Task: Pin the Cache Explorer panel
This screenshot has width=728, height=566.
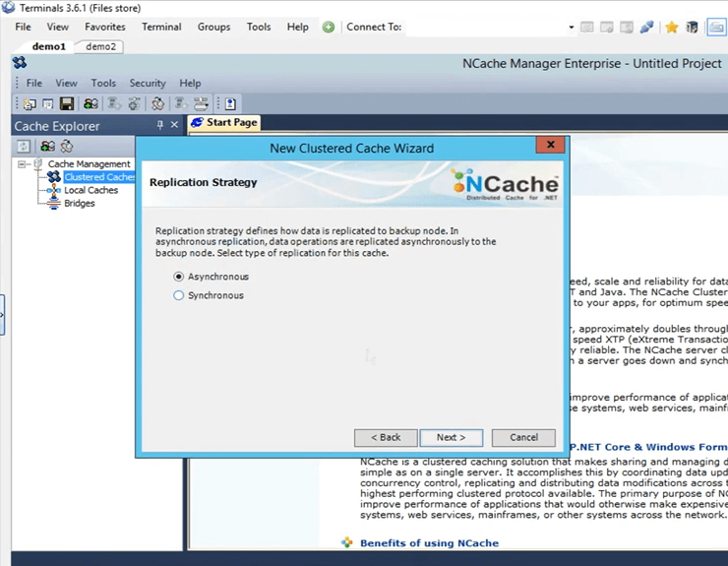Action: (160, 125)
